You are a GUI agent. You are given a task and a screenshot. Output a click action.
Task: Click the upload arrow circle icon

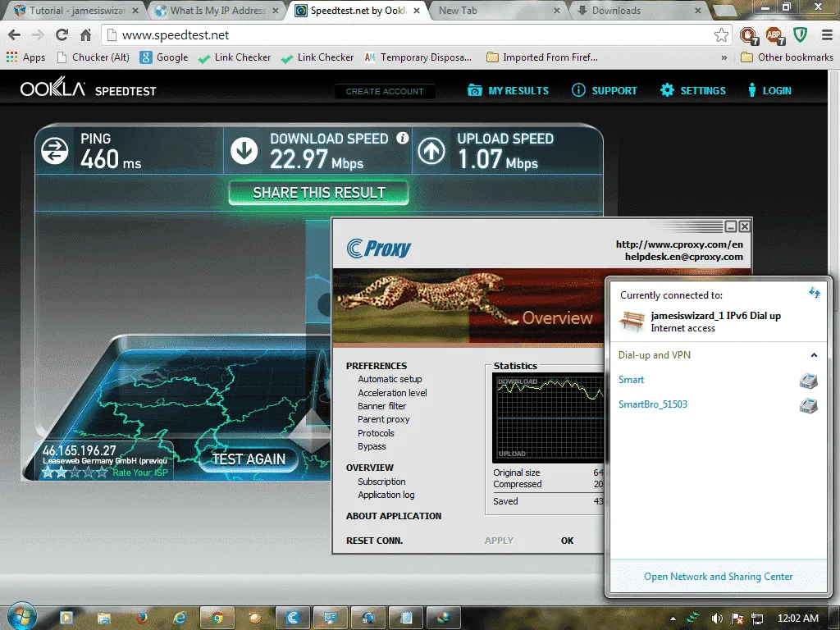[431, 151]
